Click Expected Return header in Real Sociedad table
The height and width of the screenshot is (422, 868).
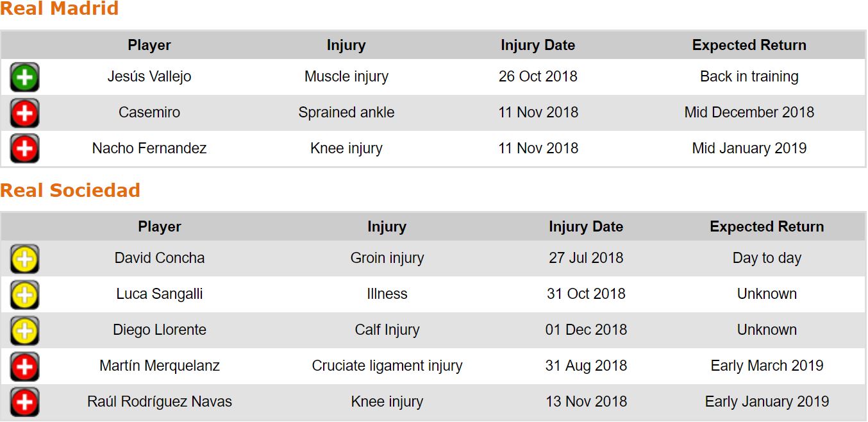pos(767,227)
